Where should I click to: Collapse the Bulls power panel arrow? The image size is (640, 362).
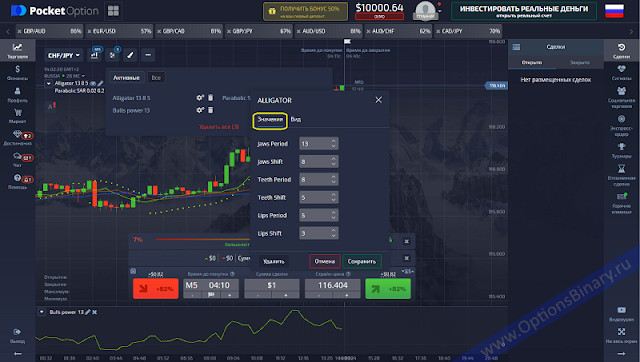pos(42,312)
